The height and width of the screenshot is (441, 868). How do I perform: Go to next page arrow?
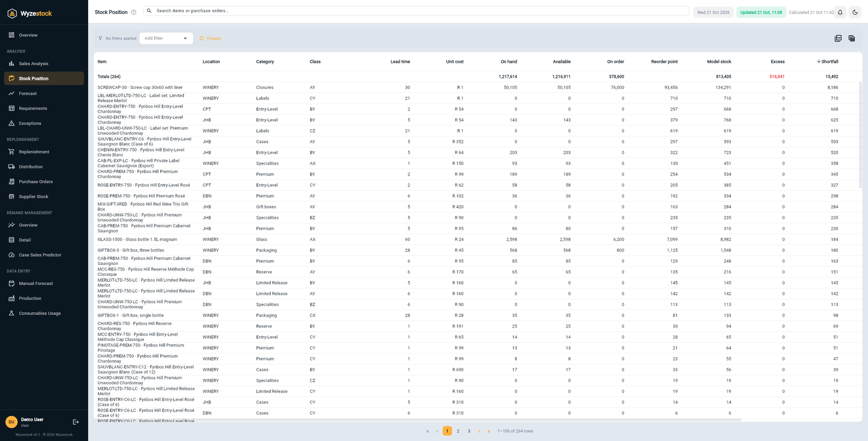tap(479, 431)
